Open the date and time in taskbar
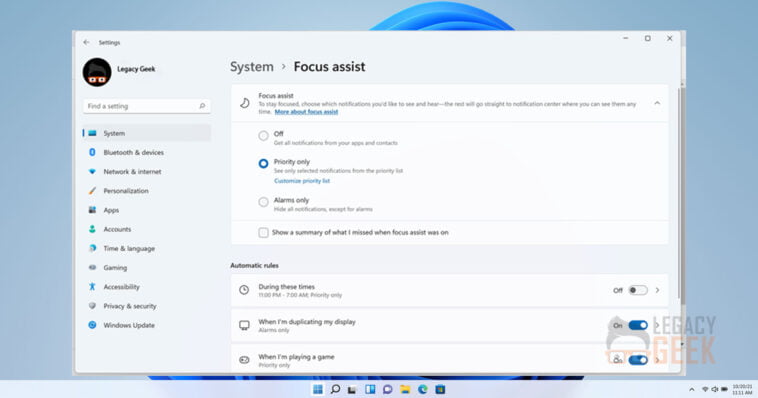The image size is (758, 398). (x=742, y=390)
